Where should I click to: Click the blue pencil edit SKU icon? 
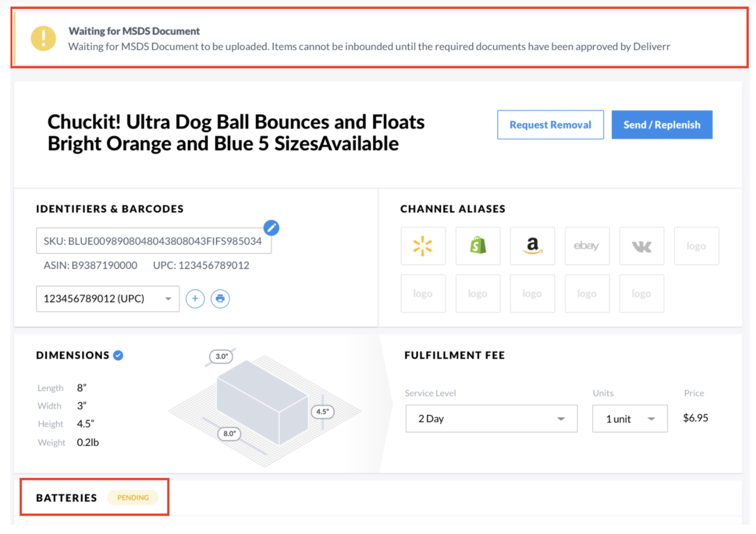(271, 228)
